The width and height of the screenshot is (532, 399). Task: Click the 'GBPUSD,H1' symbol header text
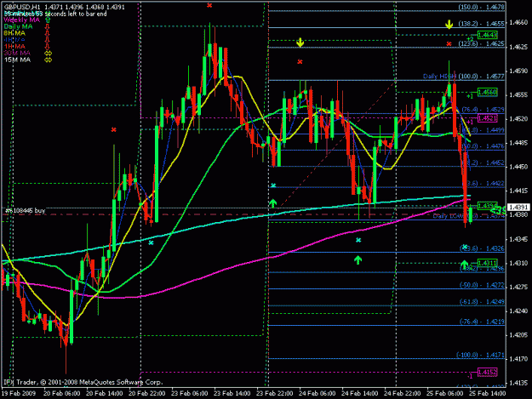[22, 7]
